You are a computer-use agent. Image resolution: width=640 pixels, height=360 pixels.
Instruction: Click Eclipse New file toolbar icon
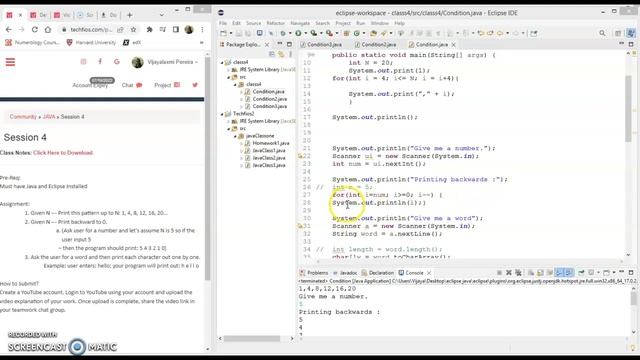point(223,33)
